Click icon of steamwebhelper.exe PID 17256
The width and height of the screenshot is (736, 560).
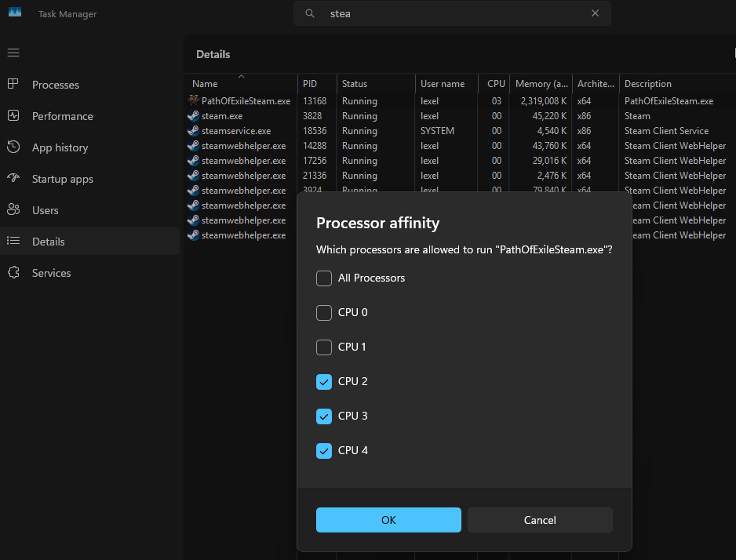coord(193,161)
